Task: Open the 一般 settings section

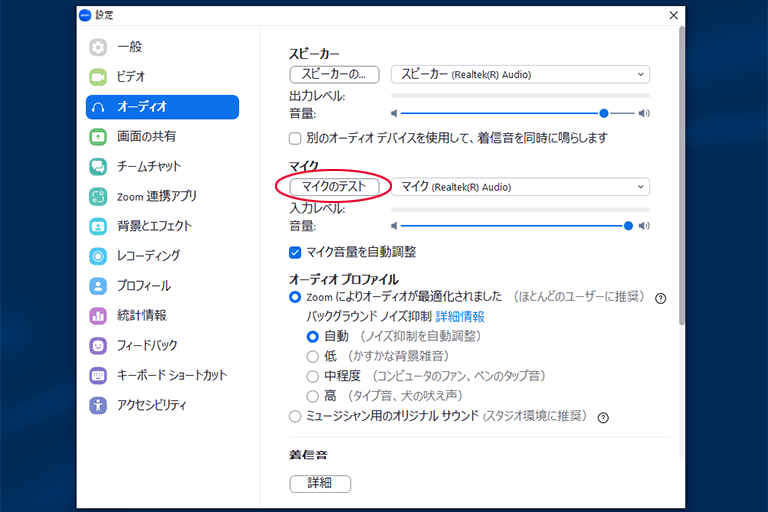Action: [x=162, y=47]
